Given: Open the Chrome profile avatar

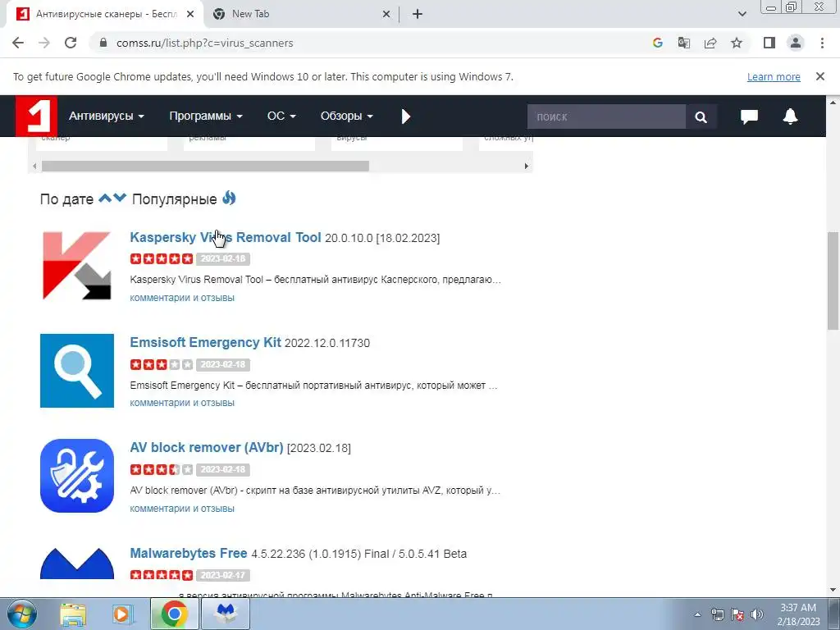Looking at the screenshot, I should pos(796,43).
